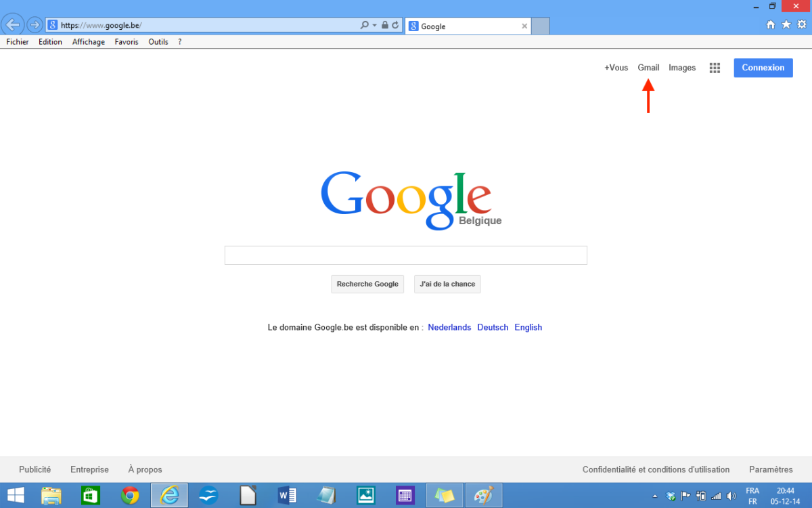Image resolution: width=812 pixels, height=508 pixels.
Task: Open the Tools gear icon
Action: tap(802, 24)
